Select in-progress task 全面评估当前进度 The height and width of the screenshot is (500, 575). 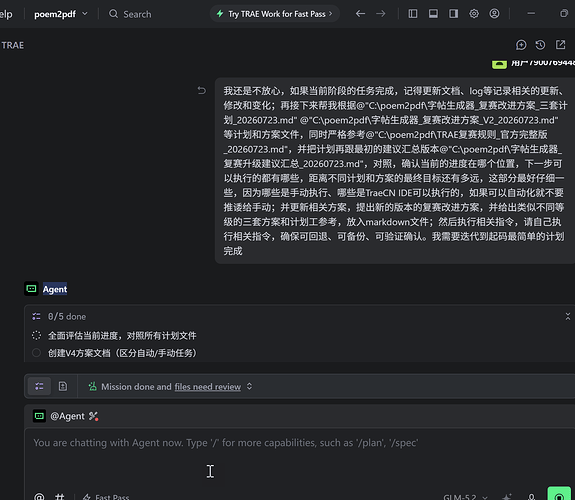[x=122, y=335]
